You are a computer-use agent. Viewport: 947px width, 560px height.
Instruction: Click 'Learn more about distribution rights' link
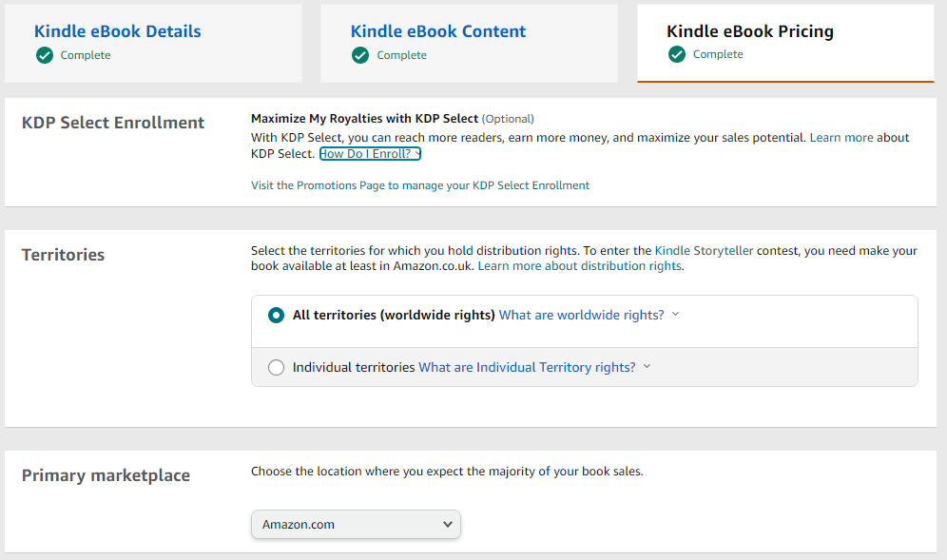tap(579, 266)
